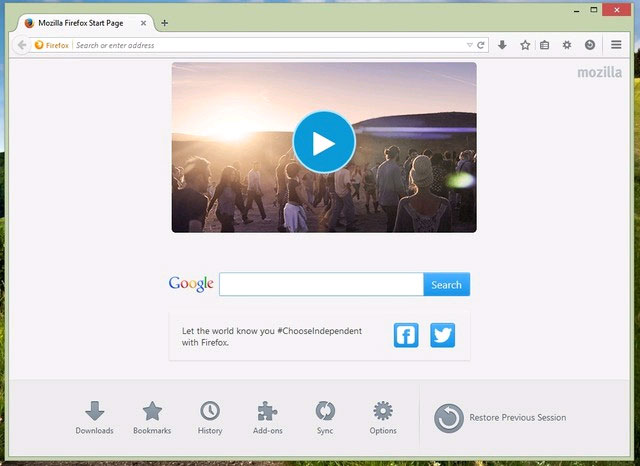Open the hamburger menu
This screenshot has height=466, width=640.
tap(616, 45)
